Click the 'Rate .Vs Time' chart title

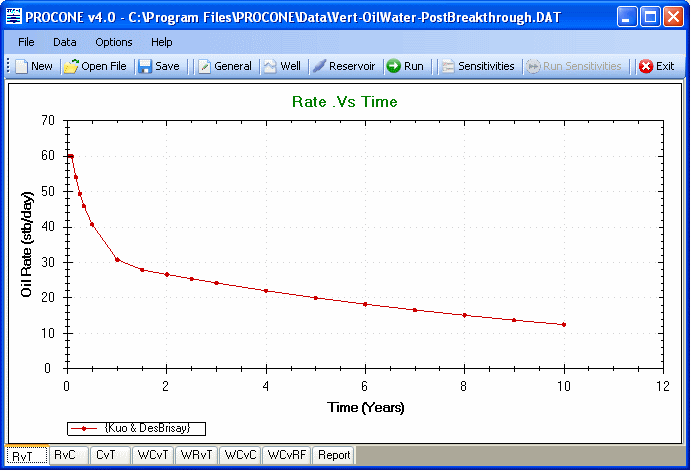(x=345, y=102)
